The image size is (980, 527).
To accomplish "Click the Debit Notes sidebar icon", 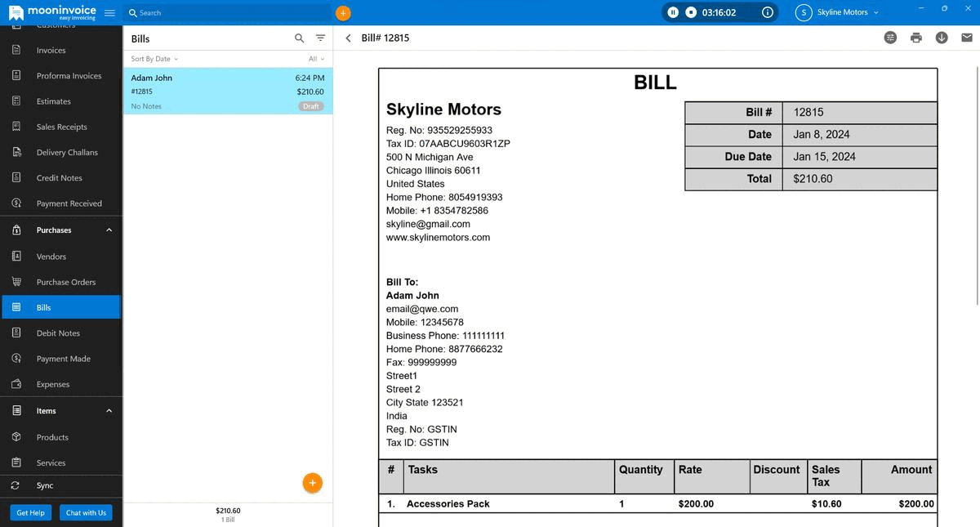I will click(16, 333).
